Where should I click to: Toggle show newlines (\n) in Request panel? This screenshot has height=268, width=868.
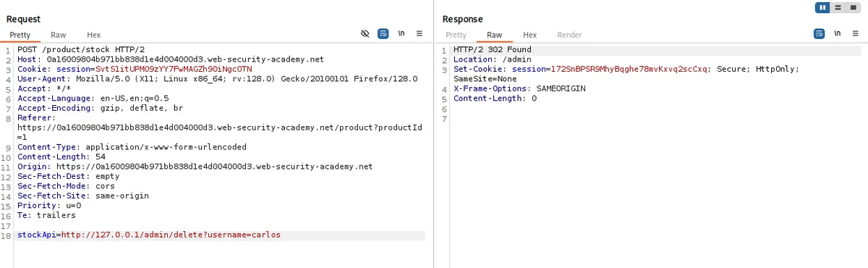[401, 34]
